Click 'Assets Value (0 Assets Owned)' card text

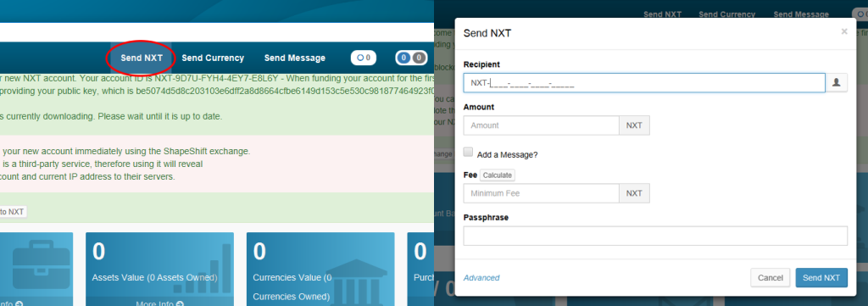point(154,277)
